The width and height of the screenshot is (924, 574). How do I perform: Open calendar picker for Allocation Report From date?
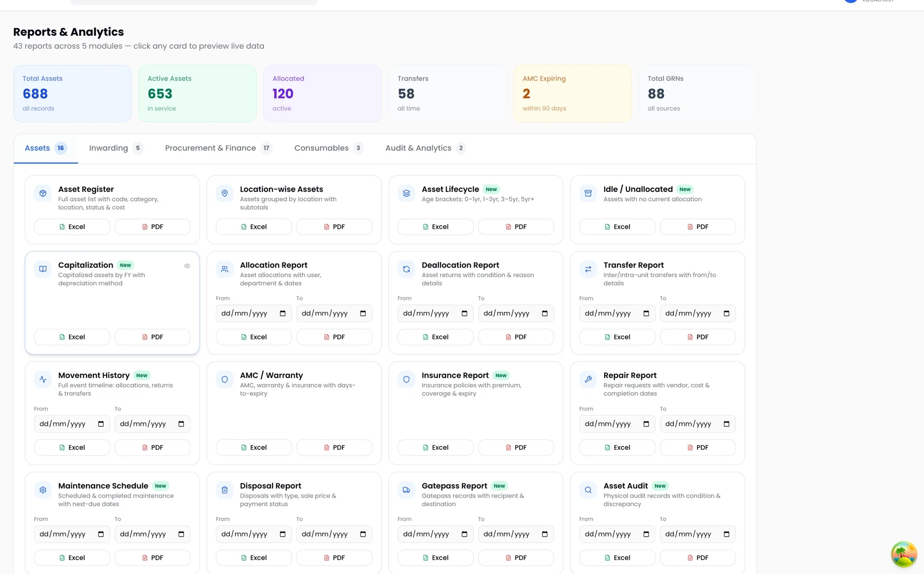coord(283,313)
